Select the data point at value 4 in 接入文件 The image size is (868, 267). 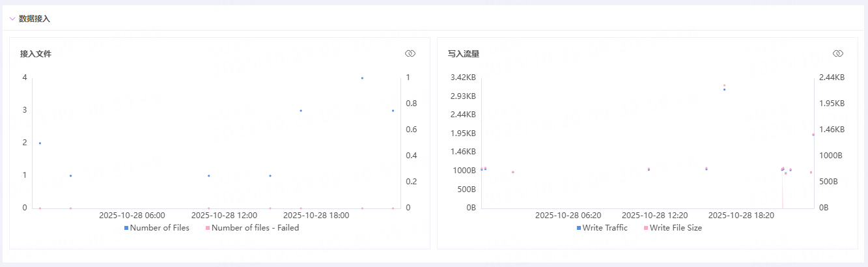(x=362, y=78)
